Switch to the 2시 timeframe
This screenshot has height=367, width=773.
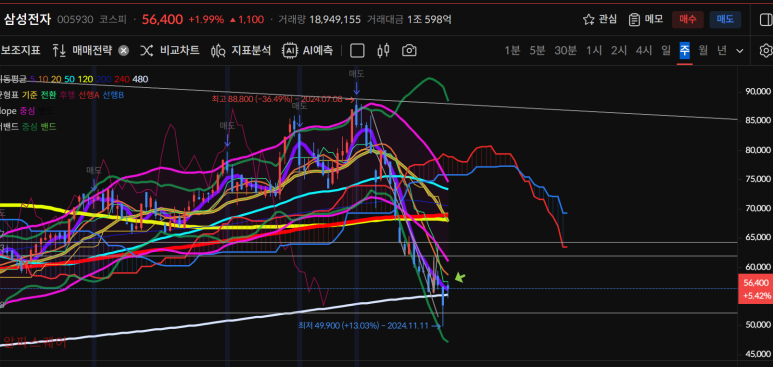619,50
